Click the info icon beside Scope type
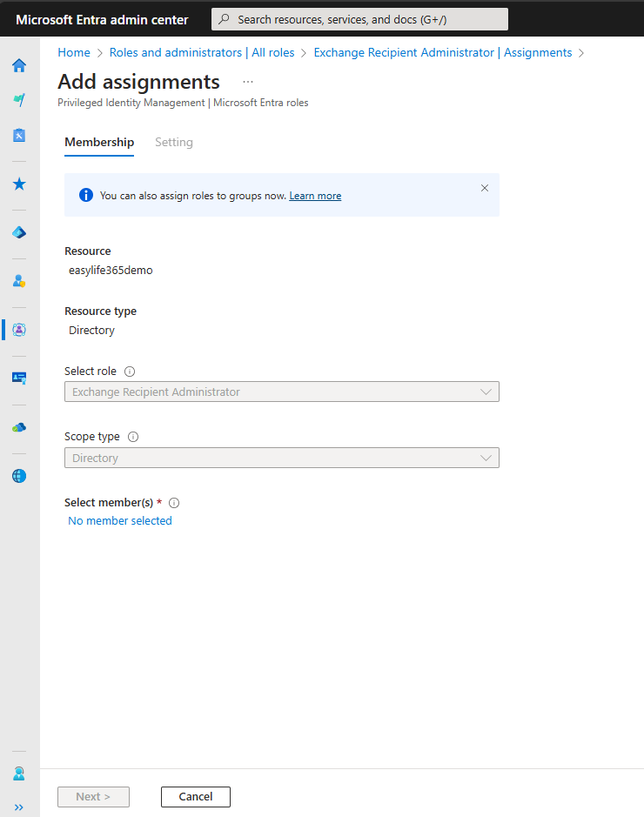The height and width of the screenshot is (817, 644). (x=133, y=438)
